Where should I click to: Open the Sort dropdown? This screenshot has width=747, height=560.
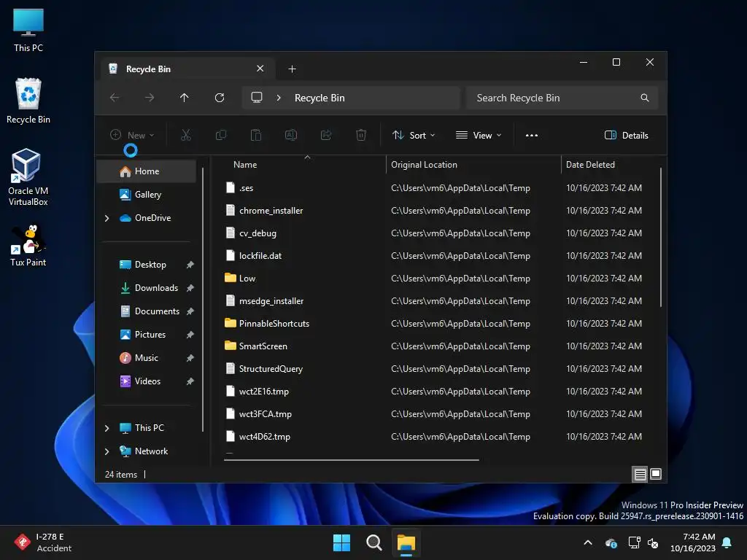click(x=413, y=135)
